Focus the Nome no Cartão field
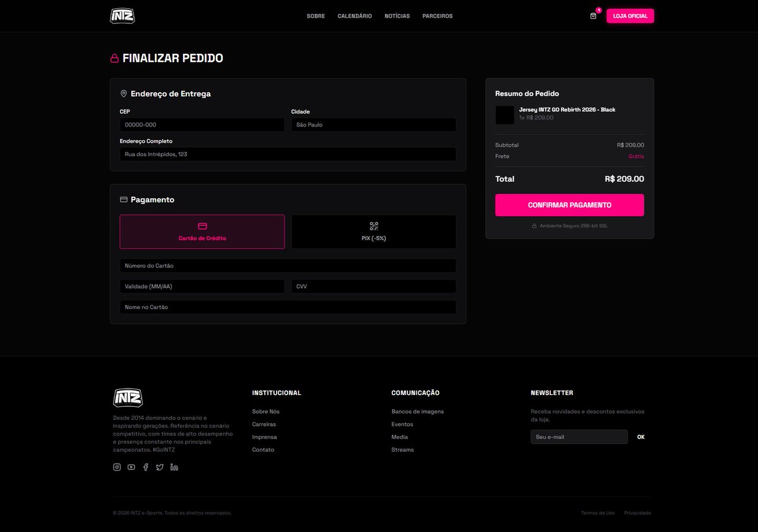This screenshot has height=532, width=758. [288, 307]
